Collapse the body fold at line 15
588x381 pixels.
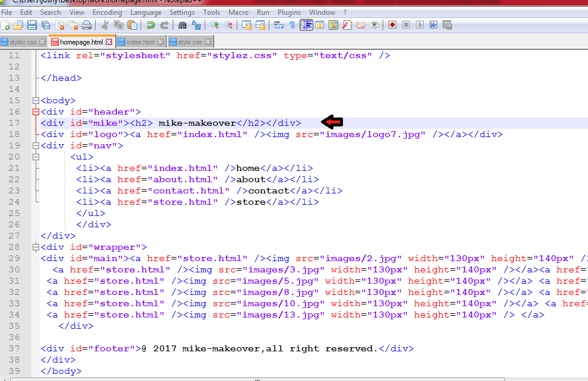pos(36,100)
